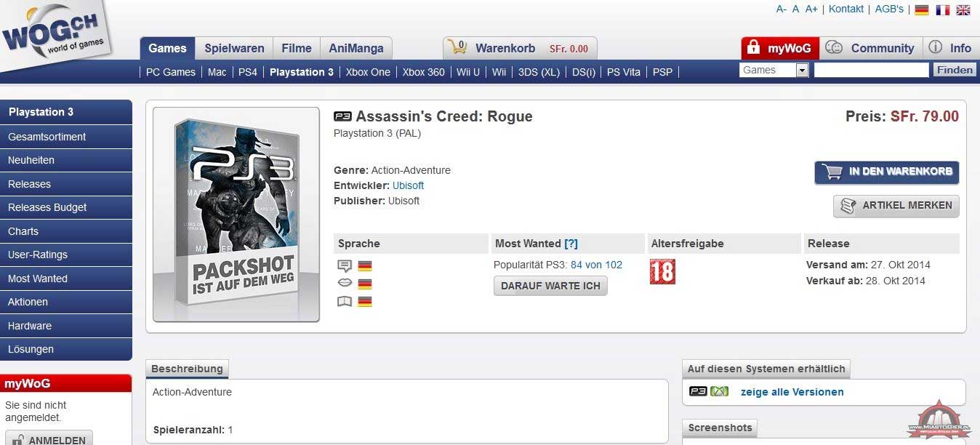Add game via In den Warenkorb button
The image size is (980, 445).
click(886, 172)
